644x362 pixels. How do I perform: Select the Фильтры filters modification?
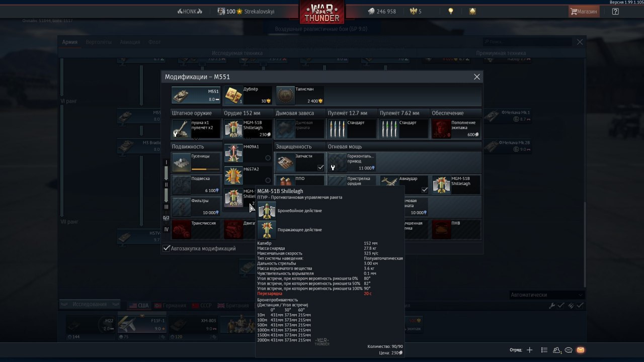[196, 207]
